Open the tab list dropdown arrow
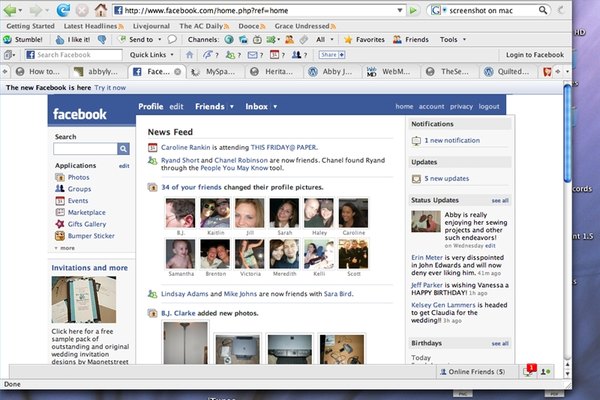This screenshot has height=400, width=600. pyautogui.click(x=567, y=72)
